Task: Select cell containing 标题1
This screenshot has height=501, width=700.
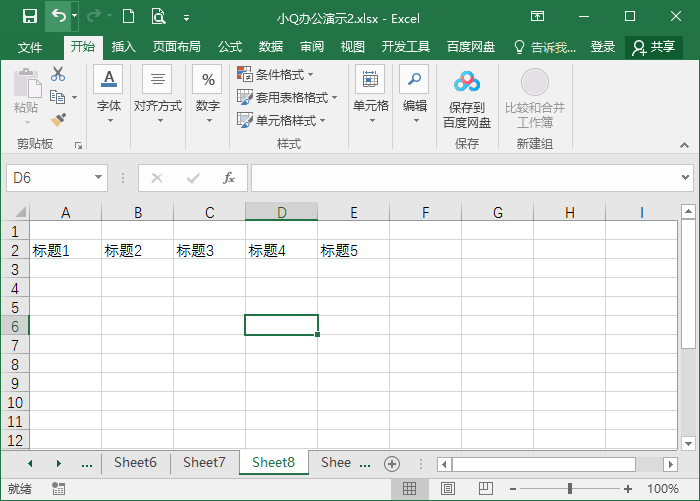Action: [66, 250]
